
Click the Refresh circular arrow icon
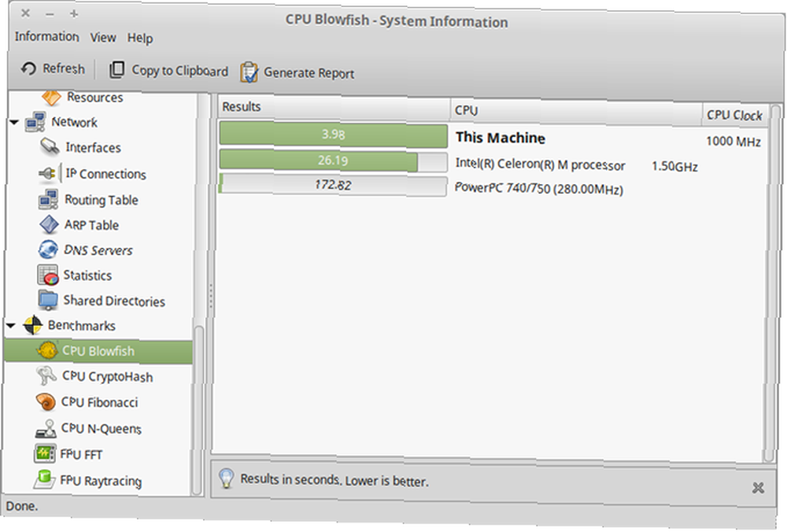tap(28, 68)
